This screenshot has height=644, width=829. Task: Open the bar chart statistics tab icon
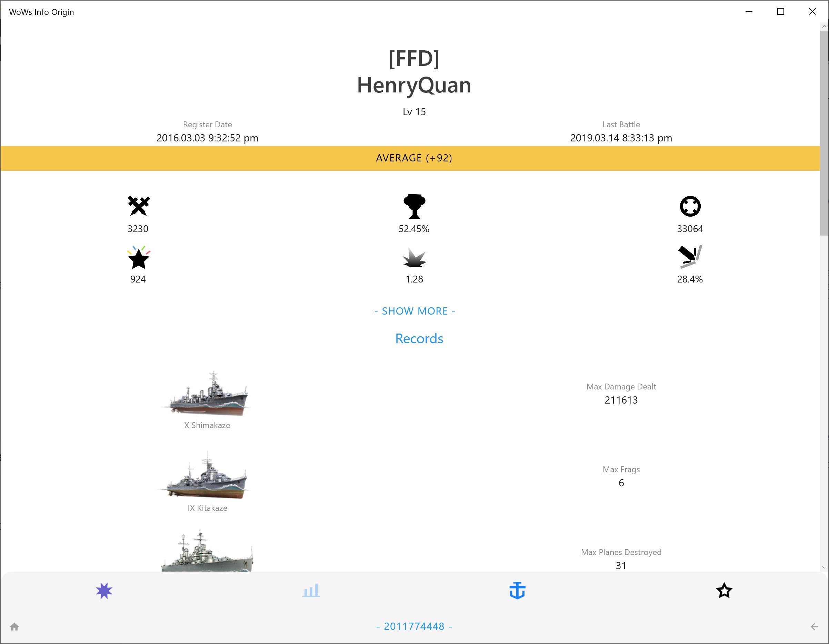pyautogui.click(x=310, y=591)
